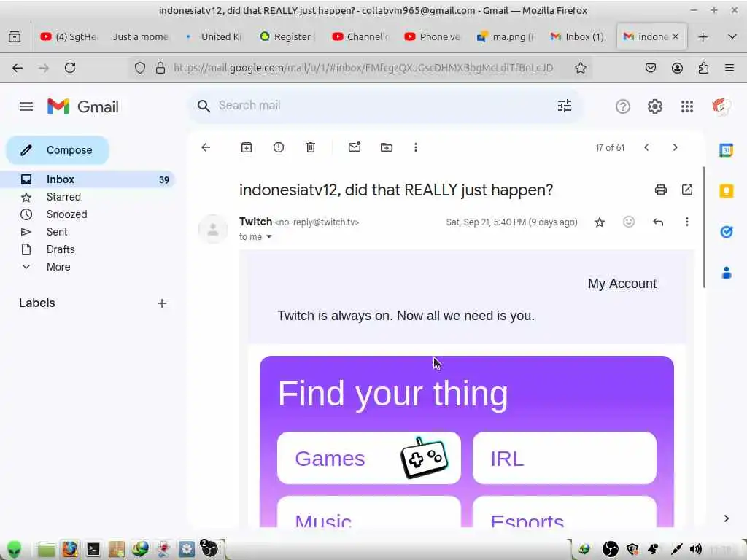The width and height of the screenshot is (747, 560).
Task: Report this email as spam
Action: pos(279,147)
